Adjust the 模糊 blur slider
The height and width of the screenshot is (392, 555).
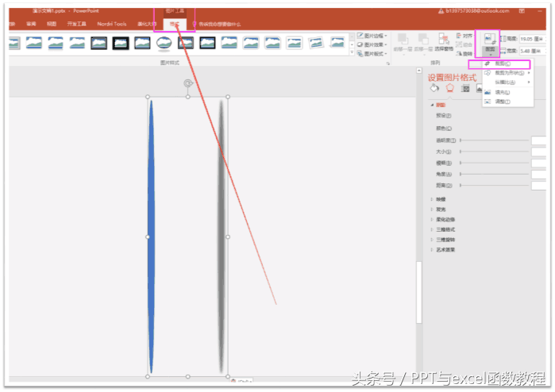[x=494, y=163]
